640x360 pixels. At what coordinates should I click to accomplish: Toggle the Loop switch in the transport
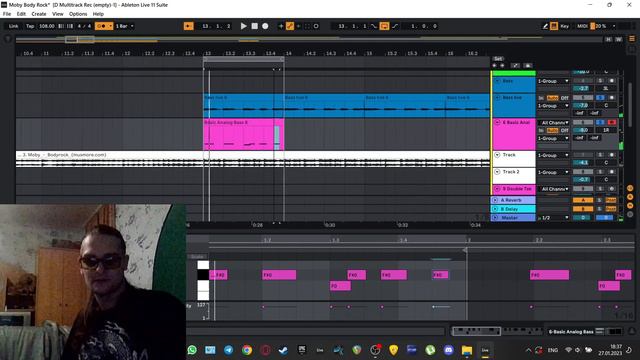[x=384, y=26]
